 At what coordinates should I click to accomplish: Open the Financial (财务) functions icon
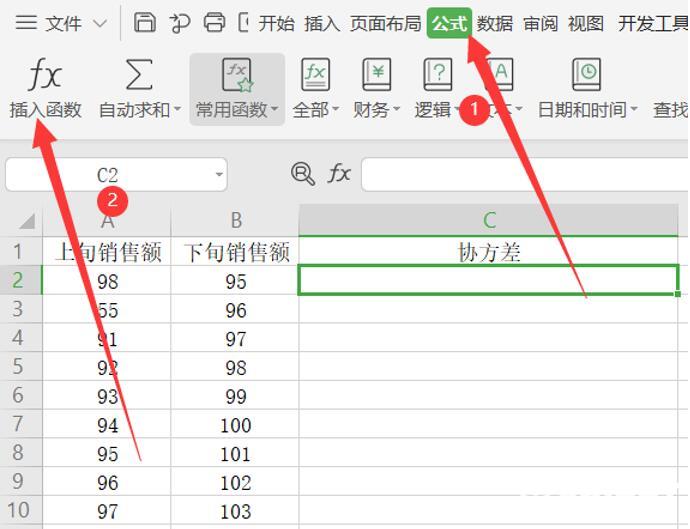click(376, 74)
